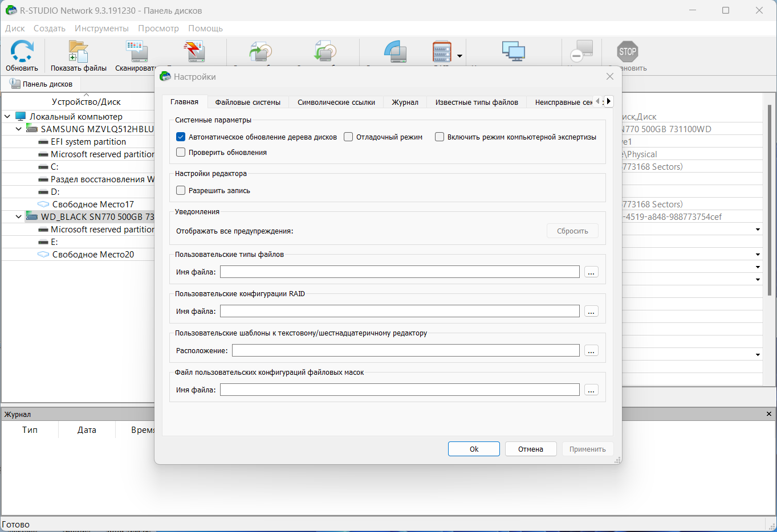Click the D: partition icon

43,192
